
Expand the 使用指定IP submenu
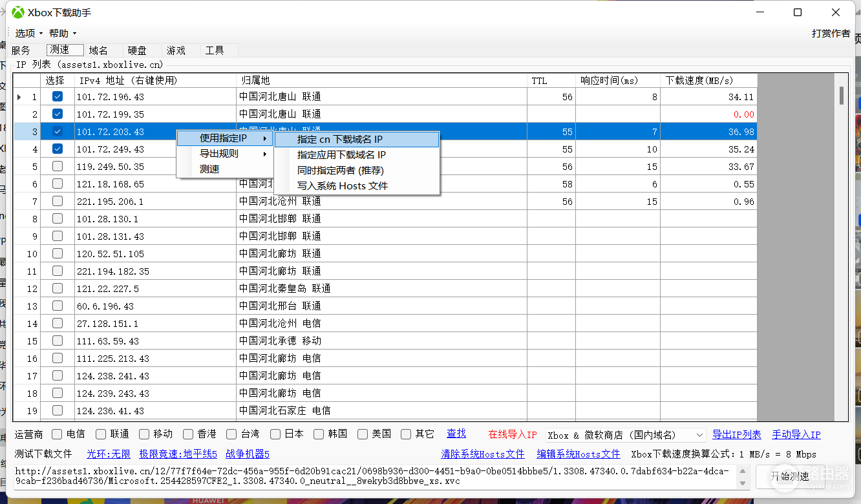pyautogui.click(x=225, y=138)
